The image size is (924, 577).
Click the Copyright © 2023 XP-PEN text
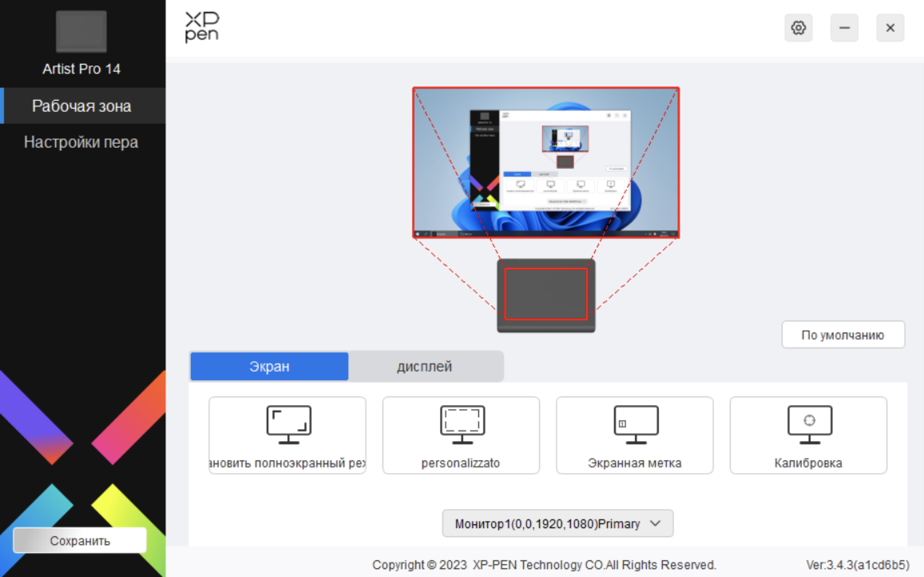544,565
